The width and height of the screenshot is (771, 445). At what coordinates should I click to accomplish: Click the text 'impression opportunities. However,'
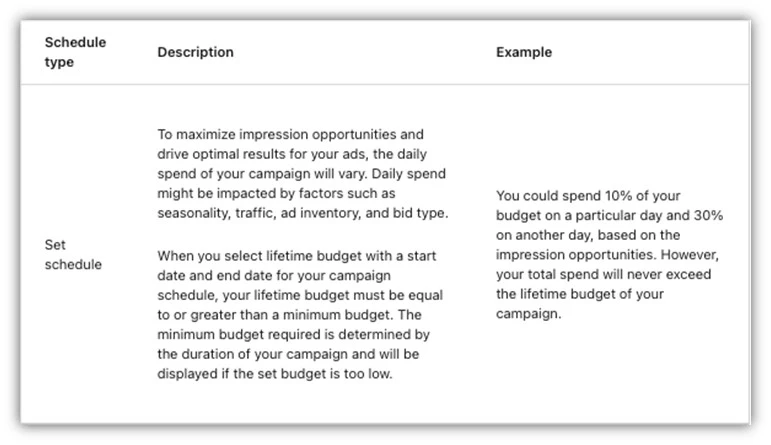tap(607, 255)
